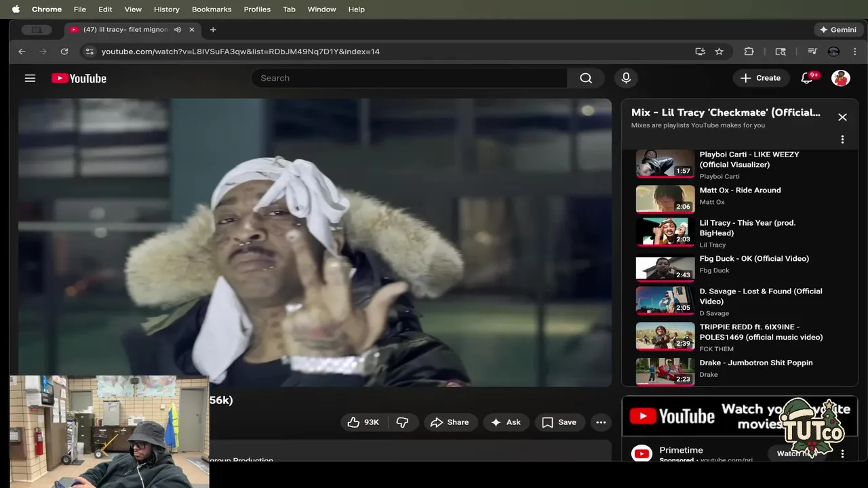Open the YouTube hamburger guide menu

click(30, 78)
